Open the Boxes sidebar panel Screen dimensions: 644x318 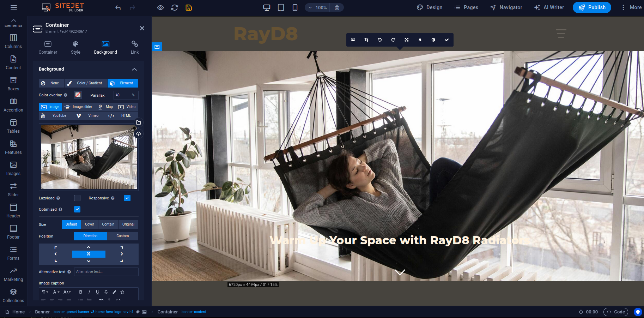coord(13,84)
